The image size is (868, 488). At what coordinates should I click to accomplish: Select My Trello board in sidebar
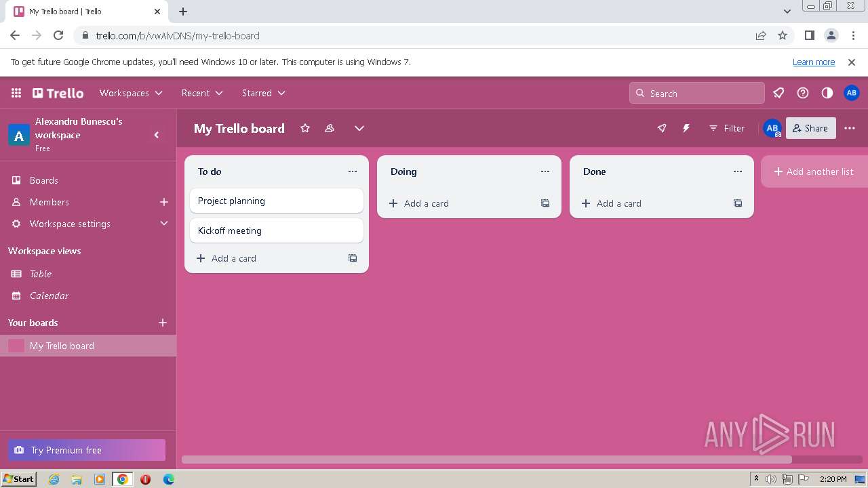(88, 346)
